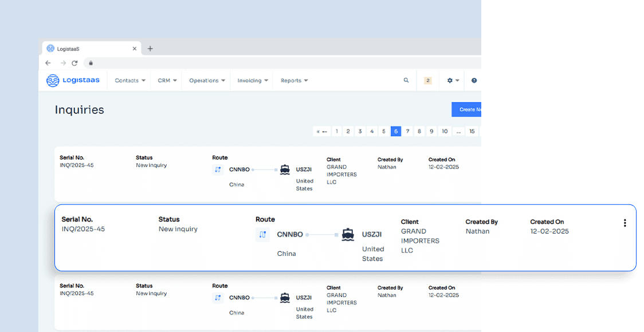This screenshot has height=332, width=644.
Task: Click the route swap icon in highlighted row
Action: (262, 235)
